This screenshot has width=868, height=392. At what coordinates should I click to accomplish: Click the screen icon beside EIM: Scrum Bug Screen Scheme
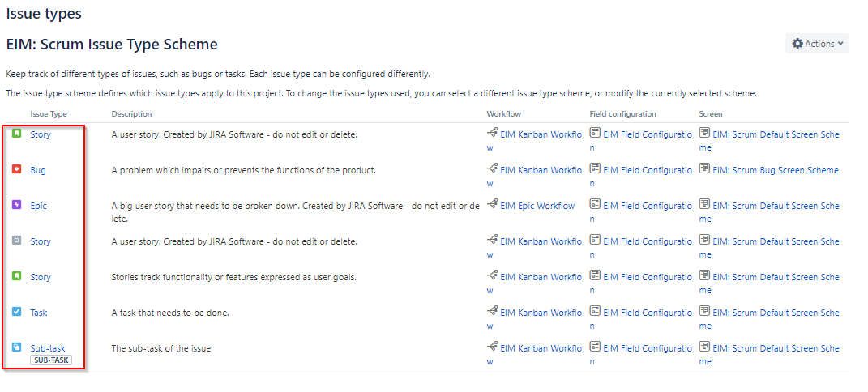(x=705, y=169)
